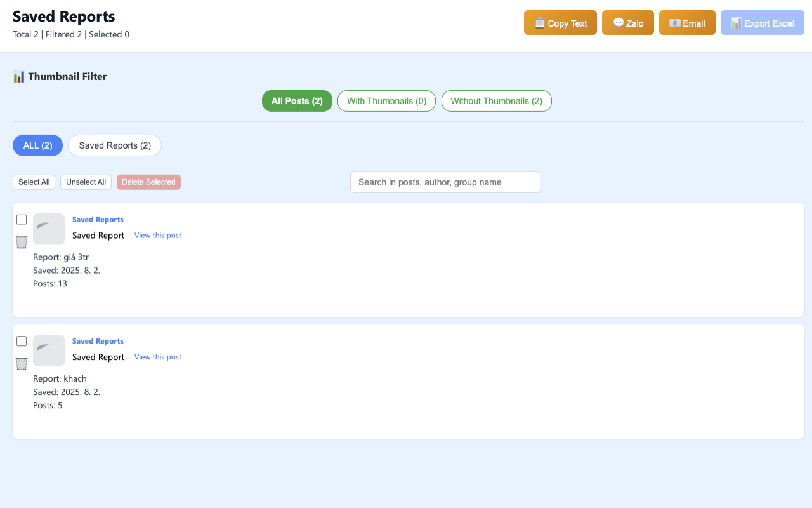Screen dimensions: 812x508
Task: Export reports with Export Excel button
Action: coord(762,23)
